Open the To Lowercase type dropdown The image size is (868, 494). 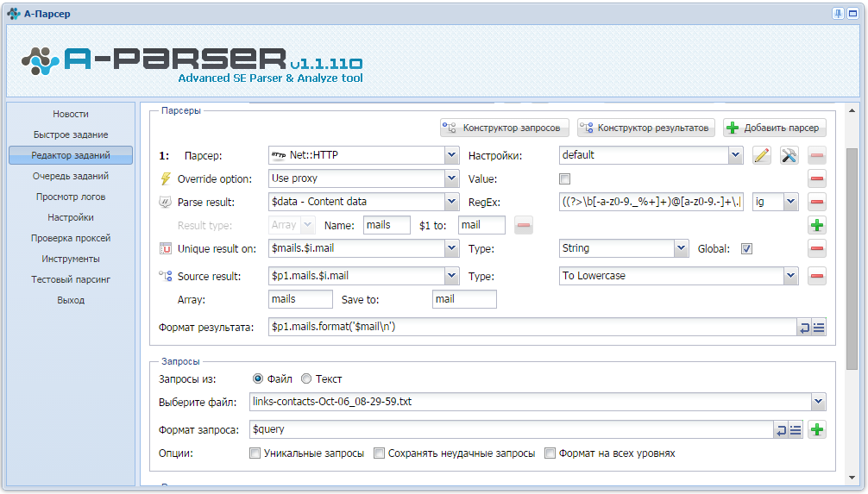pyautogui.click(x=790, y=276)
